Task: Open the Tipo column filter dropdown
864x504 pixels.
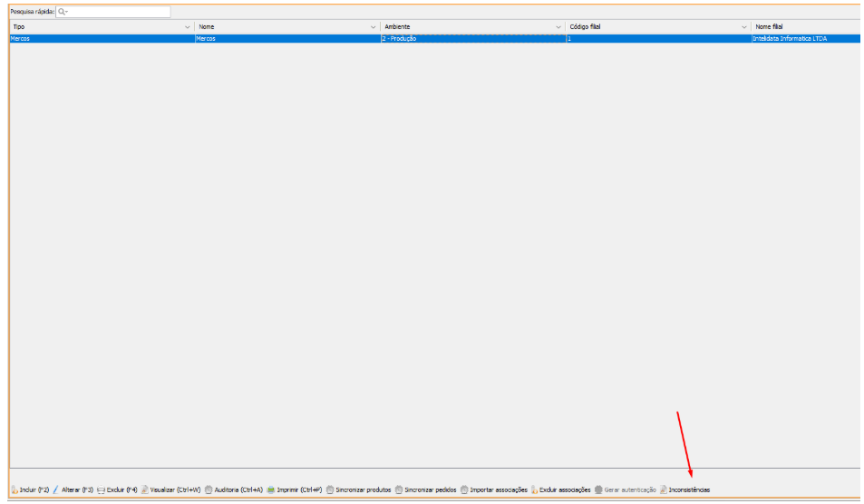Action: tap(188, 27)
